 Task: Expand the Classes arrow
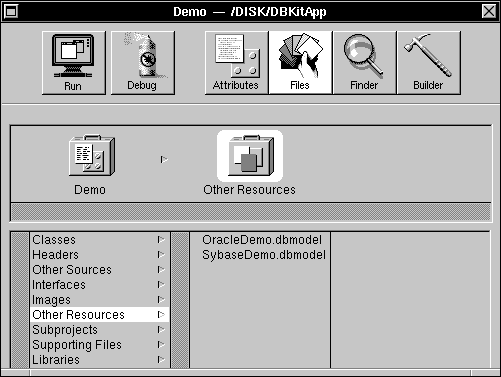tap(161, 240)
